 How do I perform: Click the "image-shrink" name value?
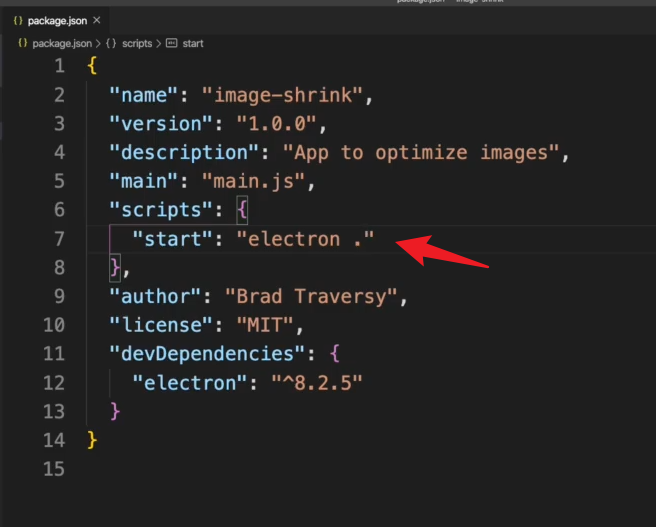pyautogui.click(x=282, y=95)
